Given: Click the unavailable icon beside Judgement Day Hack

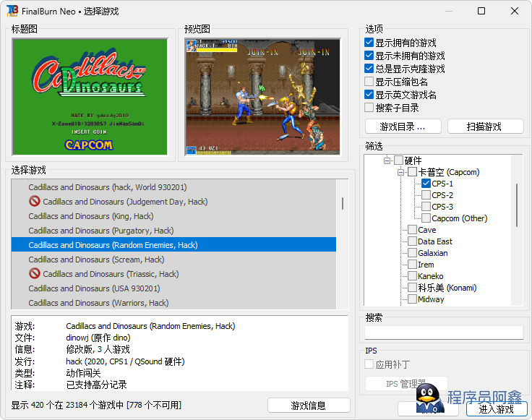Looking at the screenshot, I should [x=35, y=201].
